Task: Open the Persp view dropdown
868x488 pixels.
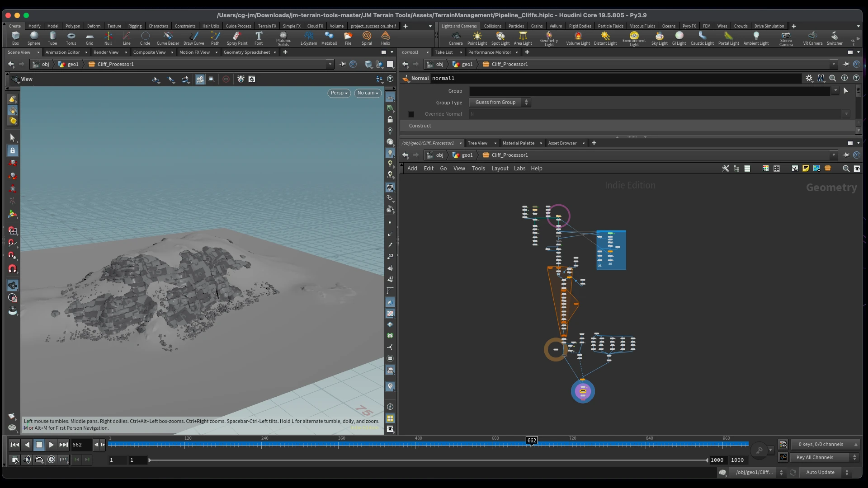Action: tap(339, 93)
